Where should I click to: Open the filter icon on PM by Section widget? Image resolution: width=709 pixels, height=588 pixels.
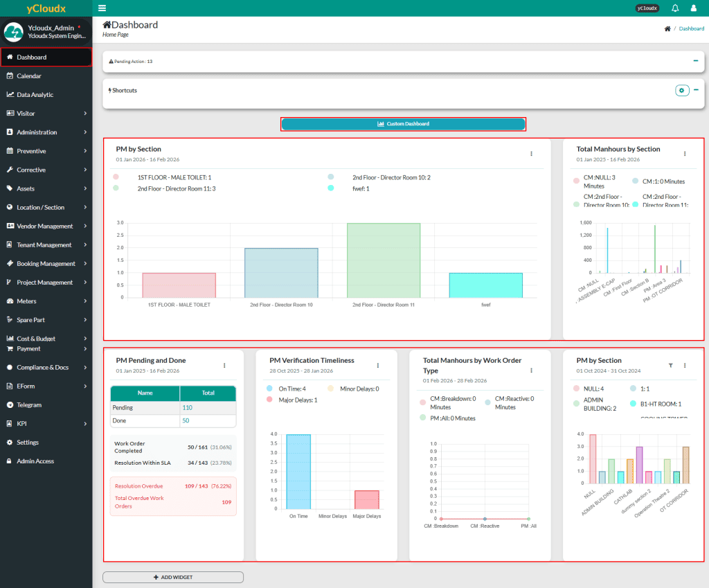tap(670, 365)
